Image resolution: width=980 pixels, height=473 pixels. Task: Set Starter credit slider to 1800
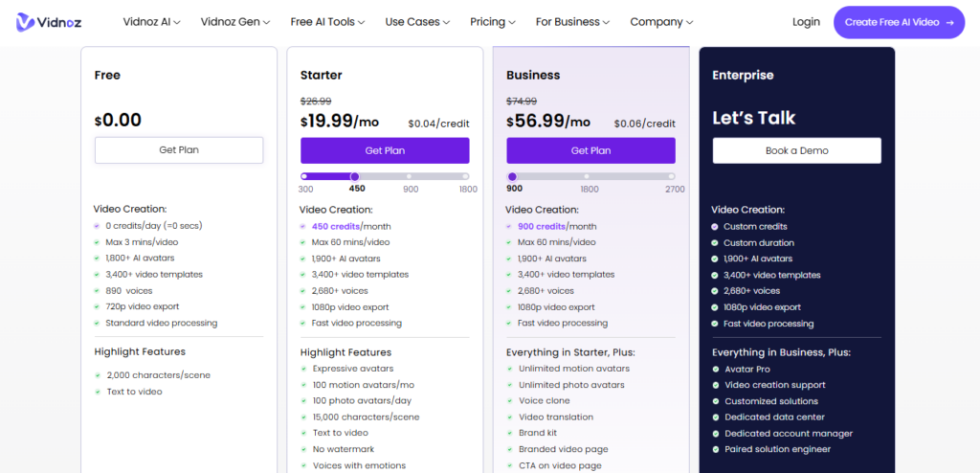coord(465,176)
